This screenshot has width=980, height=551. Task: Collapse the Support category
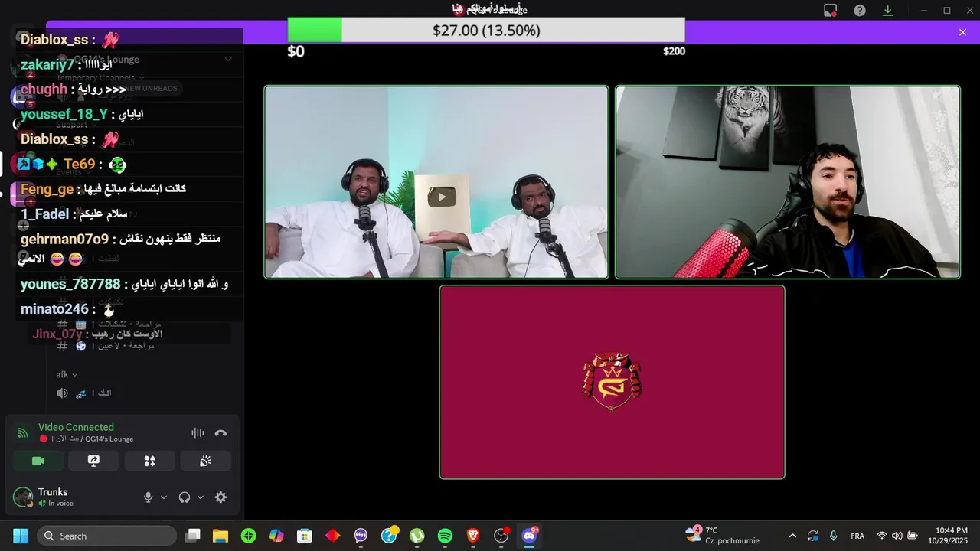pos(75,125)
